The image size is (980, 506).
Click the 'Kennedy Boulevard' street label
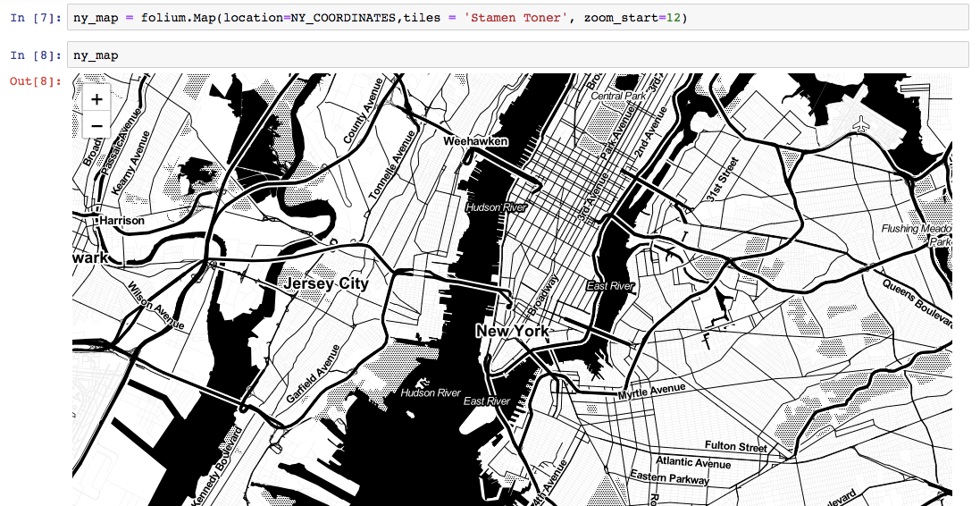(x=216, y=467)
